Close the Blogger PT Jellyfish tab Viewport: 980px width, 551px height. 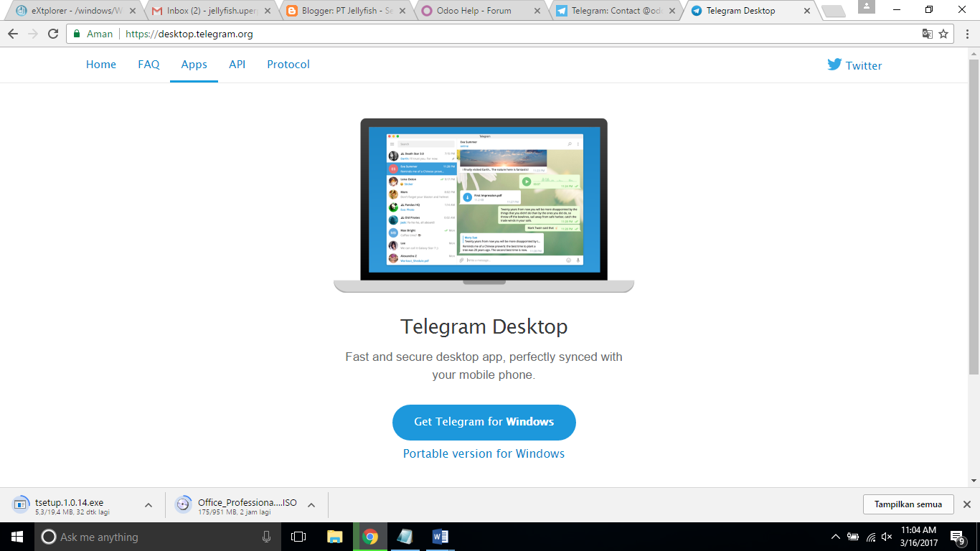click(402, 11)
